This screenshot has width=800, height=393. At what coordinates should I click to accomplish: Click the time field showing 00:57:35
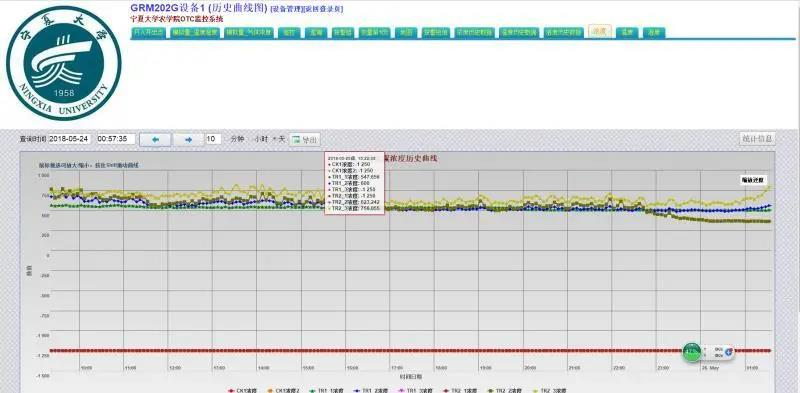tap(116, 139)
